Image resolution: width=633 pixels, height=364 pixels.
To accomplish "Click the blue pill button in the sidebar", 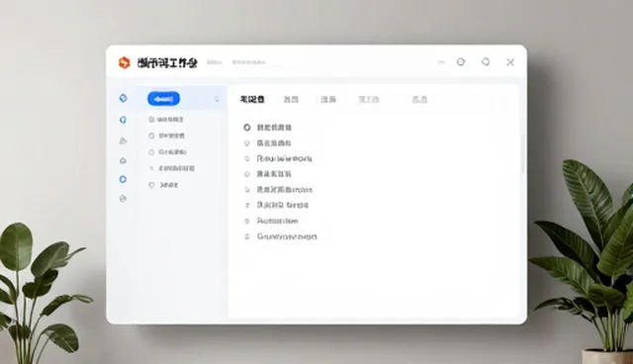I will (x=163, y=99).
